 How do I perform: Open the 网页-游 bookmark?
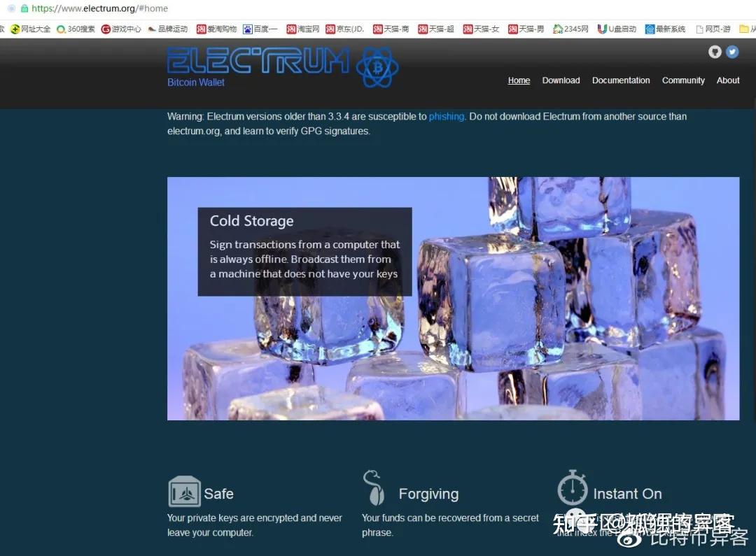click(713, 29)
